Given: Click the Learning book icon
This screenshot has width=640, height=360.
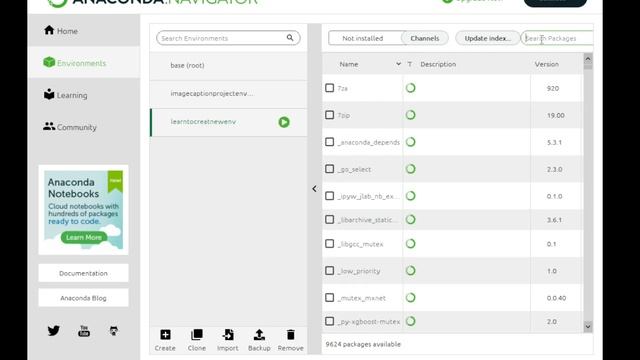Looking at the screenshot, I should (49, 94).
